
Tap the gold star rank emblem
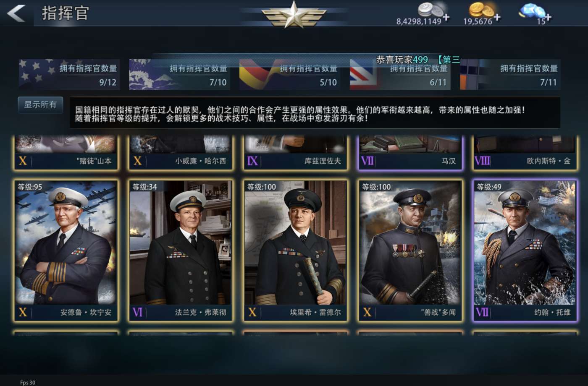tap(294, 15)
